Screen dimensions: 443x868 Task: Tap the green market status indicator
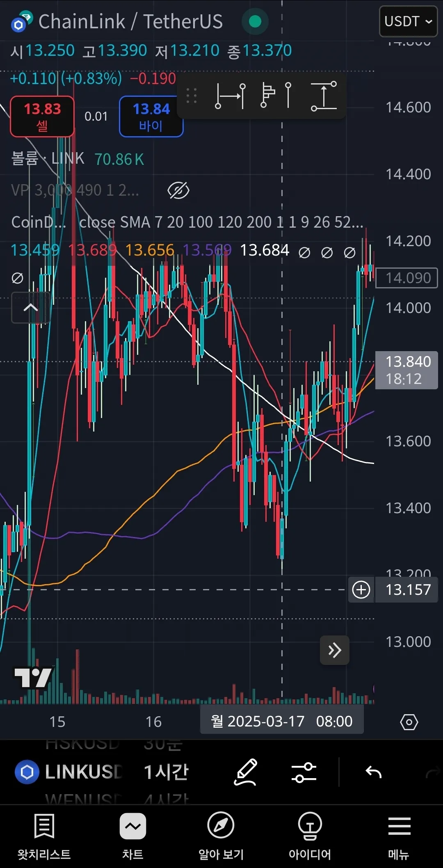[x=255, y=21]
